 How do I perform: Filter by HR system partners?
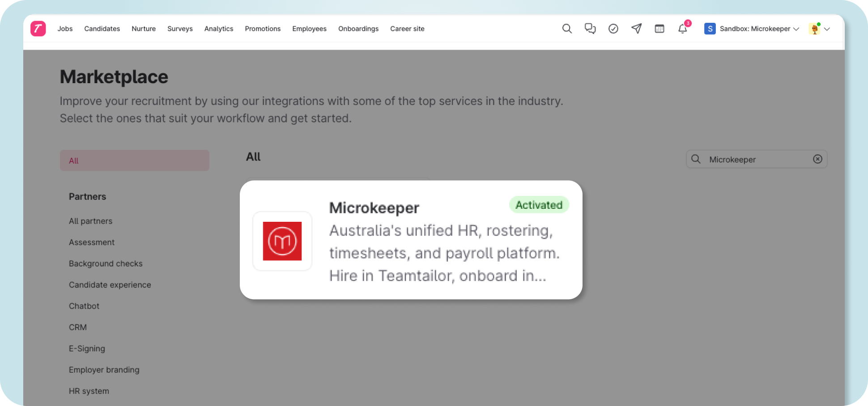coord(89,391)
